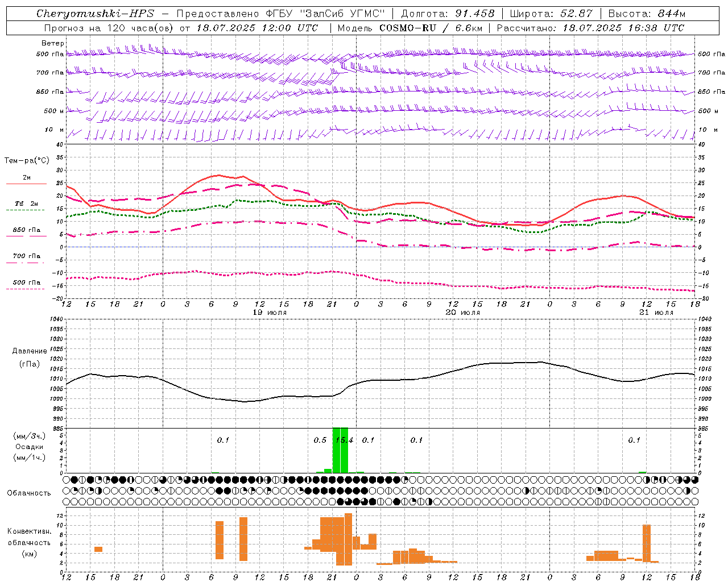The height and width of the screenshot is (582, 728).
Task: Click the 20 июля date label
Action: pyautogui.click(x=462, y=313)
